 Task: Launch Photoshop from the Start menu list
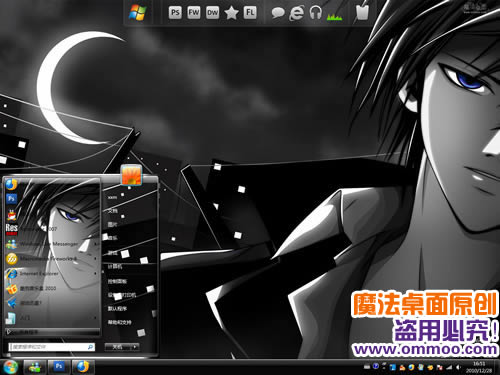point(11,199)
